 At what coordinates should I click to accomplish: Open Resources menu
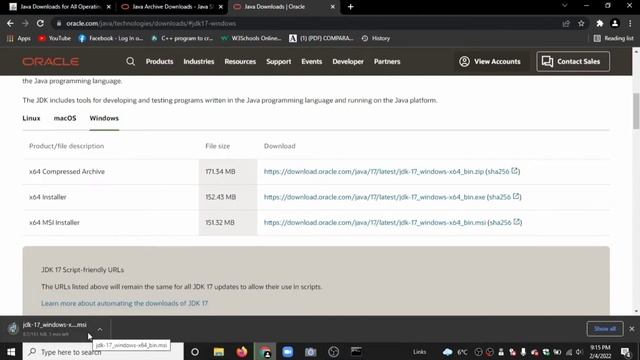(240, 62)
